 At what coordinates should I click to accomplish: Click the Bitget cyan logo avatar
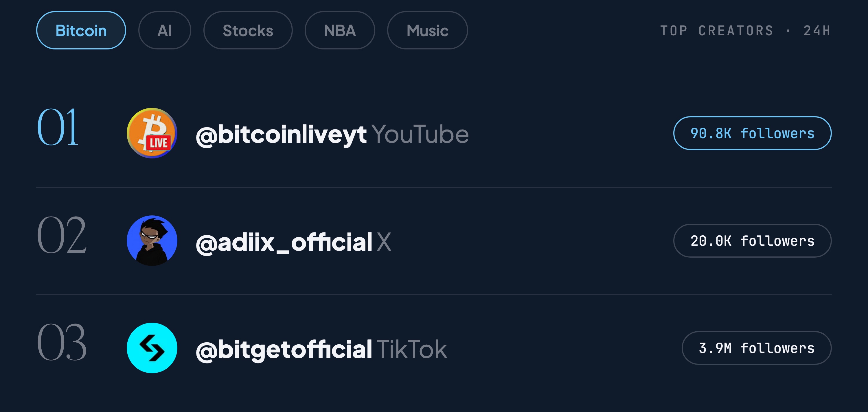pos(152,348)
